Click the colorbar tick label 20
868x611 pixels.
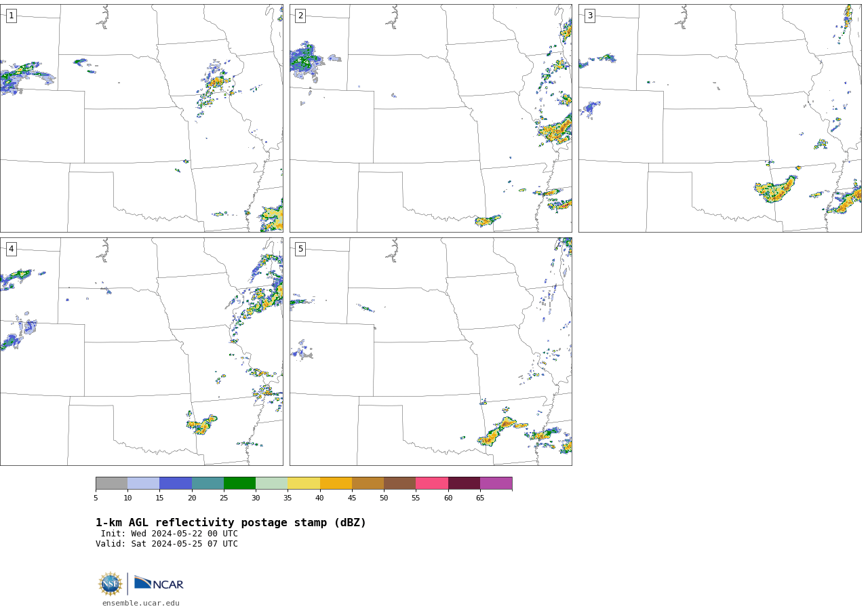tap(192, 498)
